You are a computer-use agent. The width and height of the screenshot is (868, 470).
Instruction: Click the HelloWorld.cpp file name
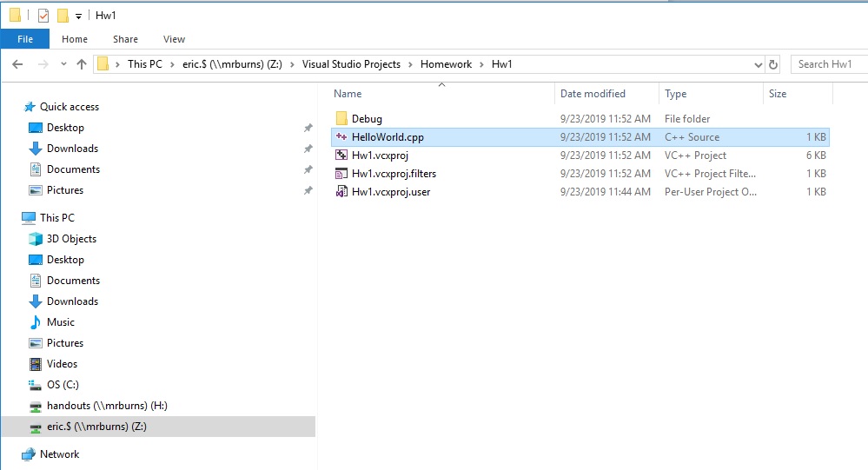pos(388,136)
